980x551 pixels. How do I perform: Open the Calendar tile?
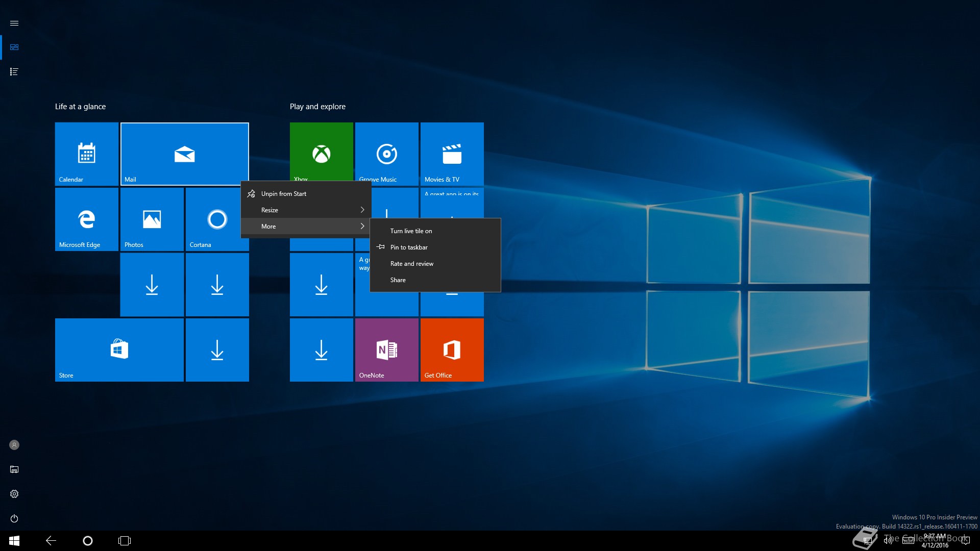(x=87, y=154)
